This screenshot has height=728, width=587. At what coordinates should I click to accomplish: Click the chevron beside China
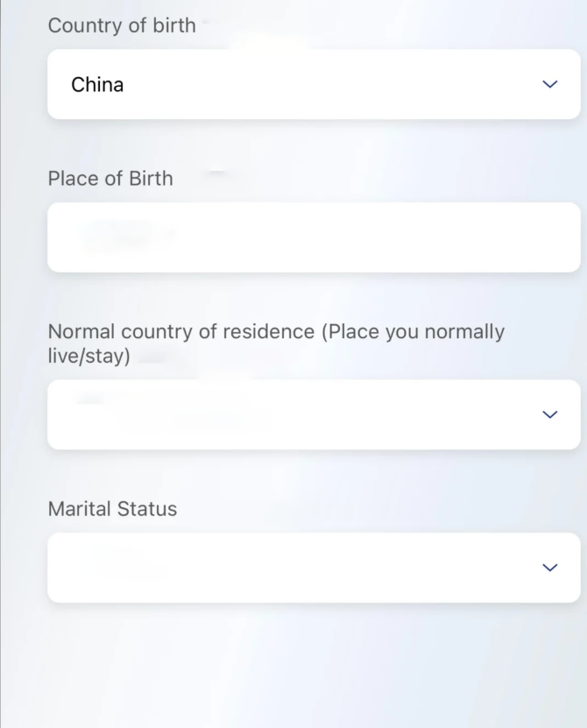click(549, 84)
